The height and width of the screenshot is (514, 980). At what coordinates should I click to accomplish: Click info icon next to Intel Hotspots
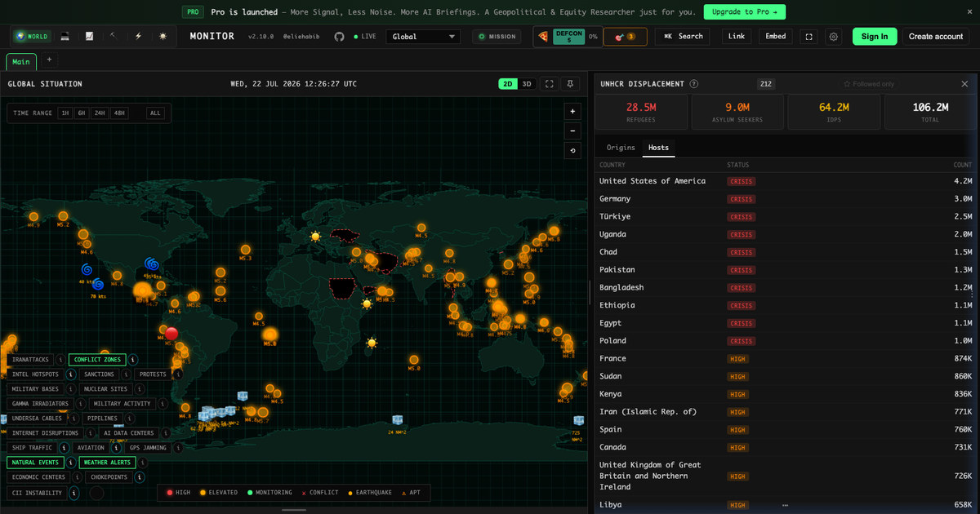click(x=70, y=374)
